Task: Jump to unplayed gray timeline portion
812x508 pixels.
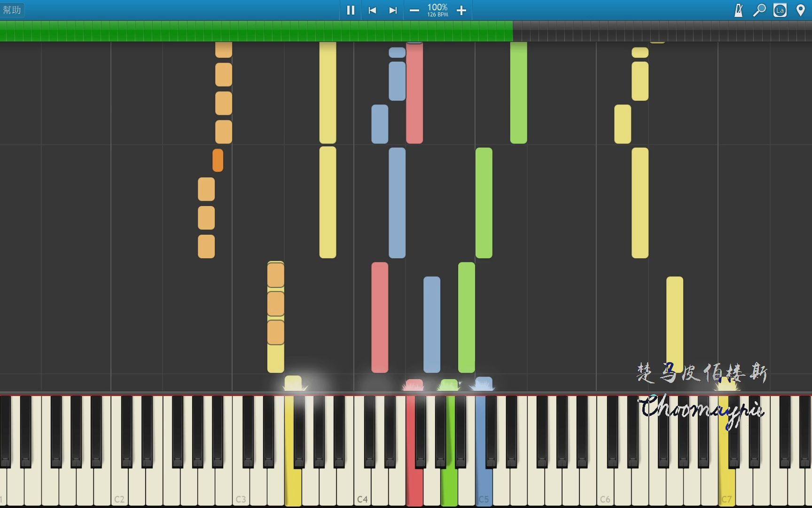Action: (x=662, y=31)
